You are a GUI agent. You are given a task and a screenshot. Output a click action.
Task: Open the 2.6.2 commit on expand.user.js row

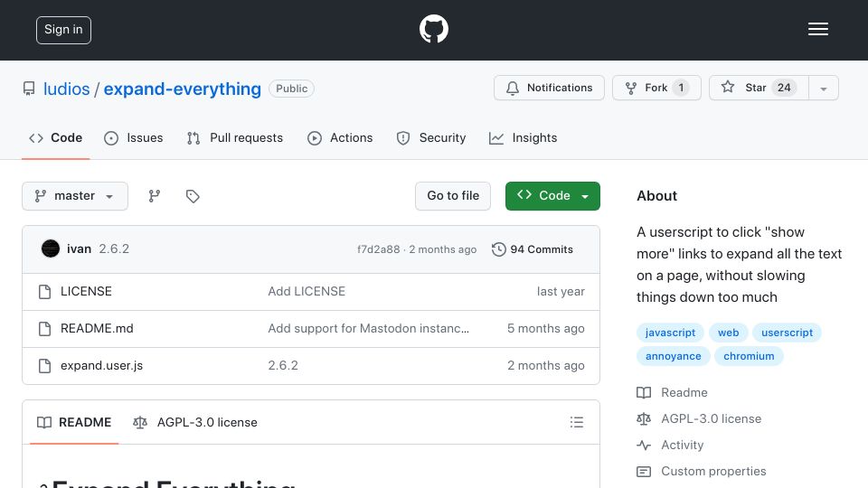pos(283,366)
